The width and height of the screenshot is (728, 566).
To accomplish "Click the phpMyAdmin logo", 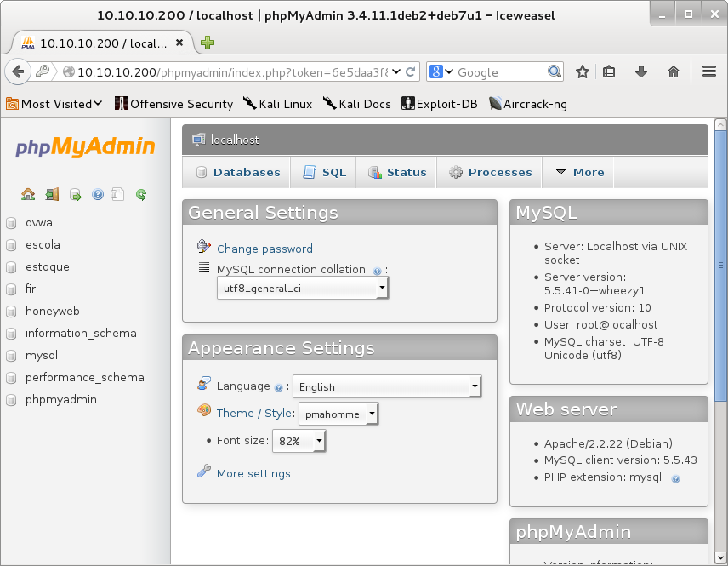I will click(x=85, y=147).
